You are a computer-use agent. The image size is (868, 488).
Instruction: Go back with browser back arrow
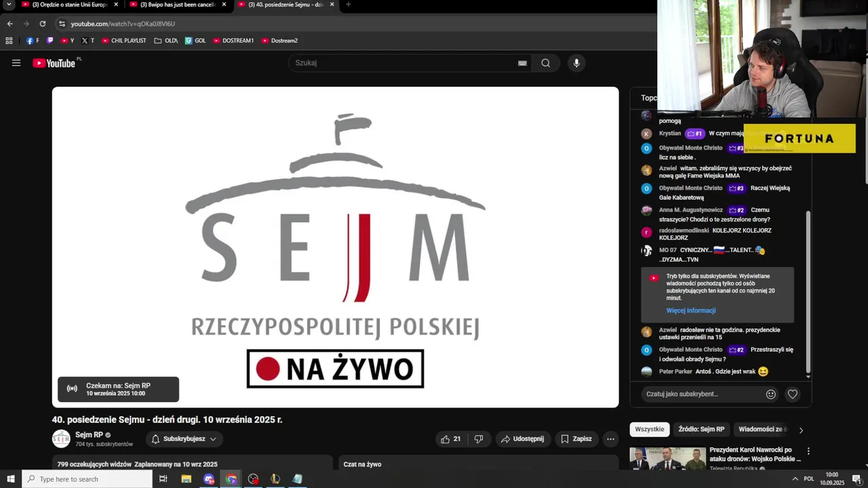9,24
